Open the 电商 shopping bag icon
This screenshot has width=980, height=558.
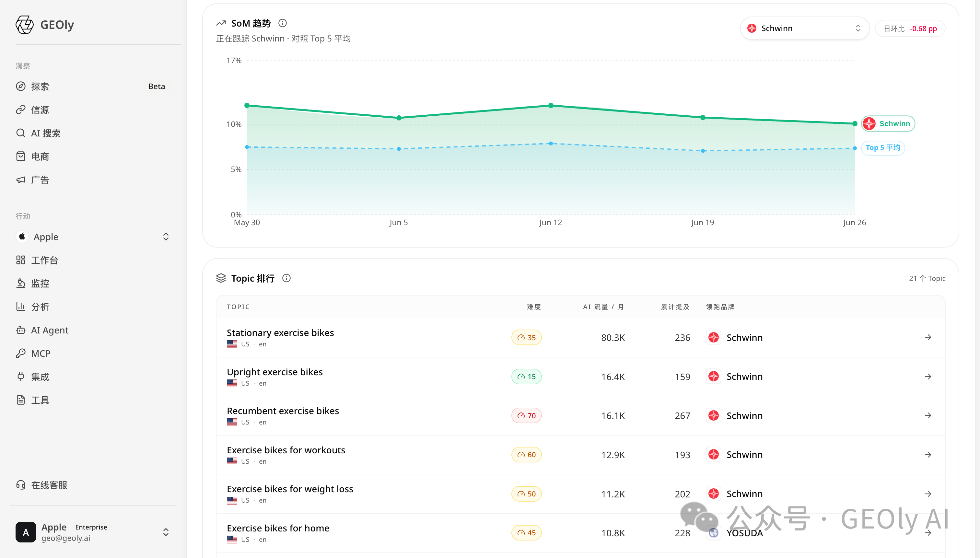click(x=21, y=157)
